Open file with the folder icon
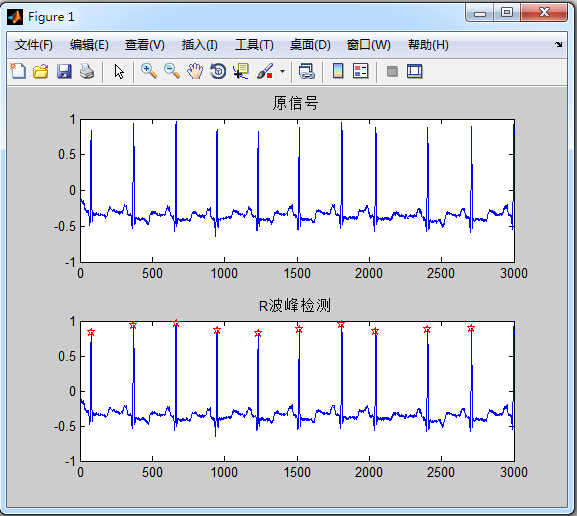 point(40,71)
